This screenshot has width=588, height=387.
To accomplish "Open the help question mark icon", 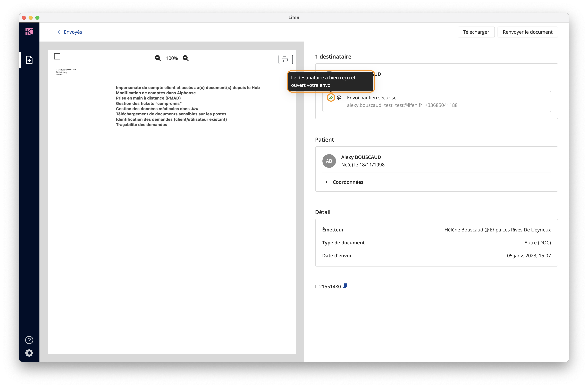I will click(x=29, y=340).
